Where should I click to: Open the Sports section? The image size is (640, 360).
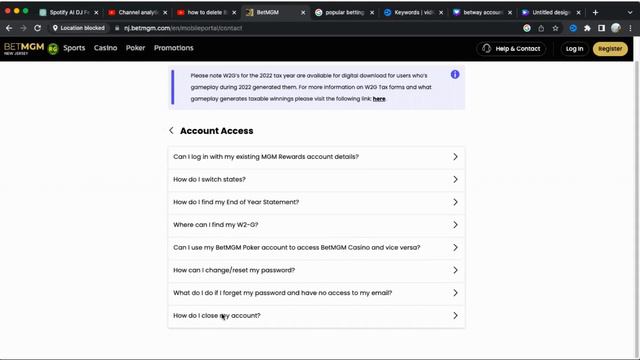pos(74,48)
